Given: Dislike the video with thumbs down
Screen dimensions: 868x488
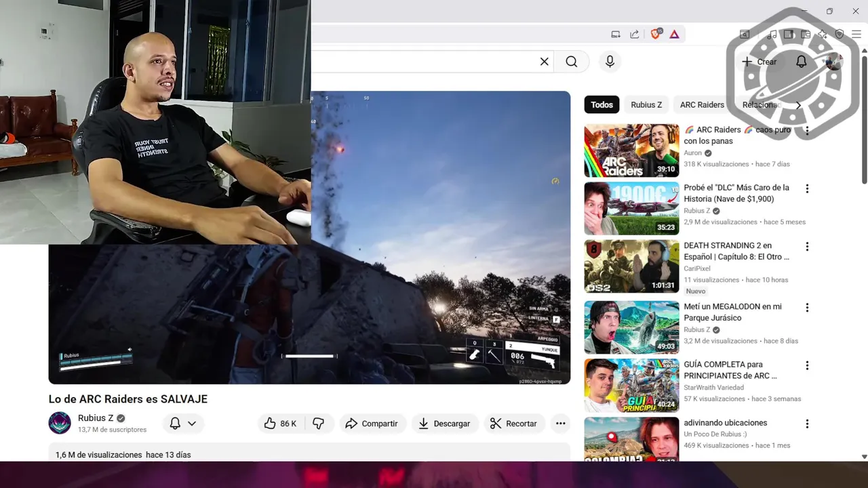Looking at the screenshot, I should coord(318,424).
